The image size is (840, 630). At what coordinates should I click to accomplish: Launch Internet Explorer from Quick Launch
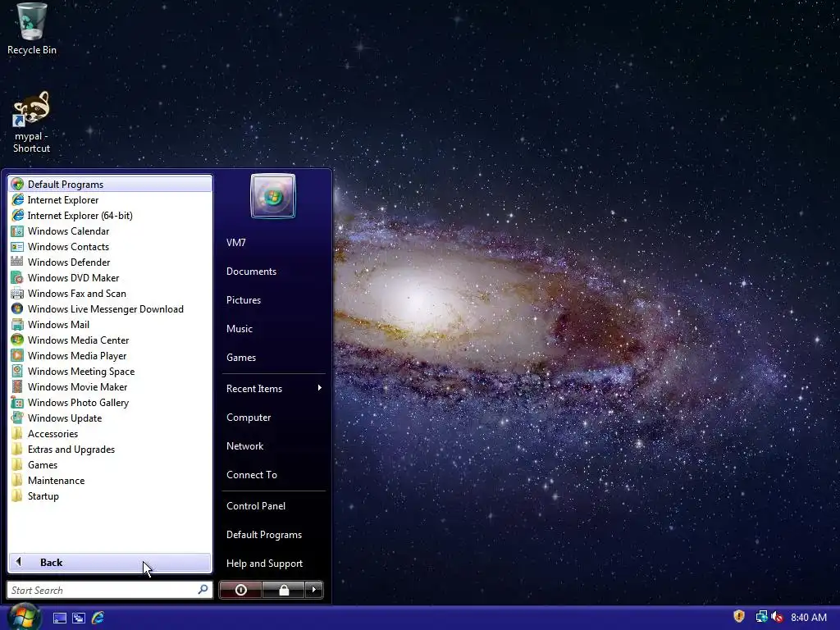coord(98,618)
